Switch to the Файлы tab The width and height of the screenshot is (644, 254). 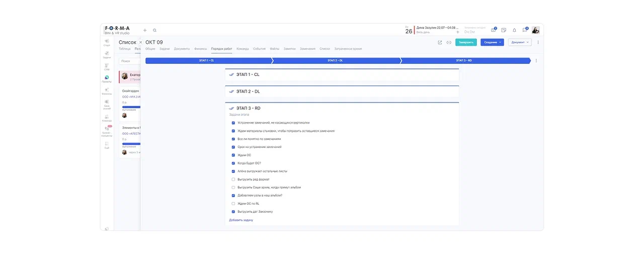(x=275, y=49)
